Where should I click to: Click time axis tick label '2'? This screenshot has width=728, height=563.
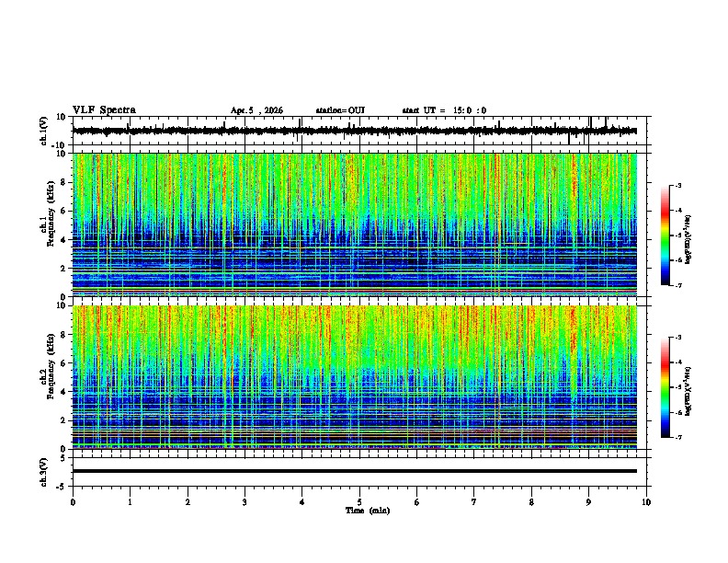188,502
